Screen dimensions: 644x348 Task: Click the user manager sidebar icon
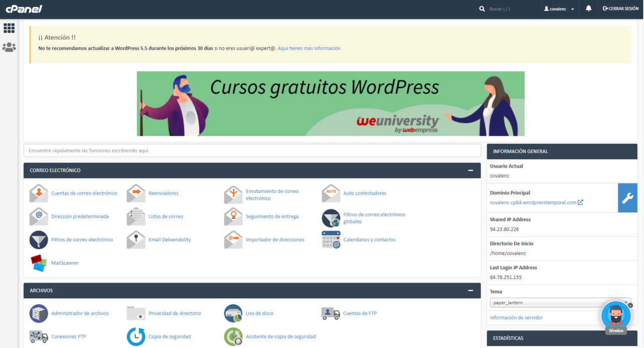tap(9, 47)
